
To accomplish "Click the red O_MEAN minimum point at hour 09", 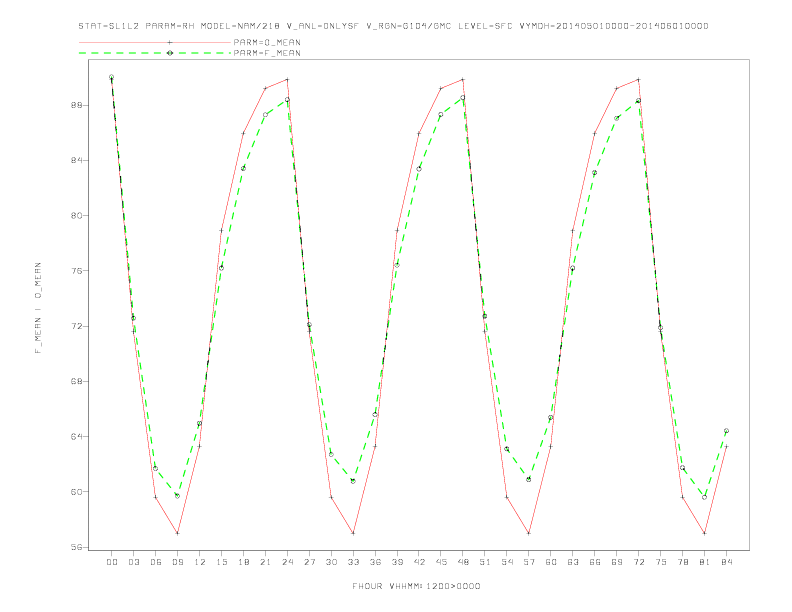I will pos(177,533).
